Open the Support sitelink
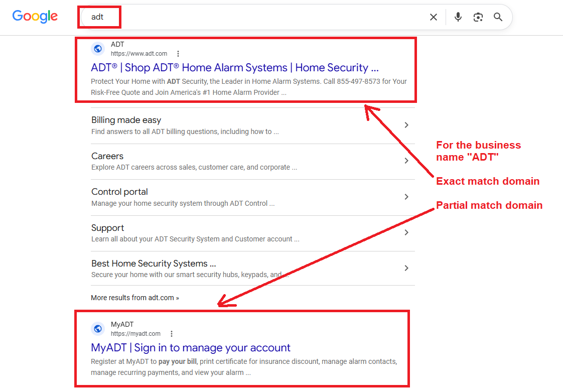Image resolution: width=563 pixels, height=392 pixels. pos(108,228)
